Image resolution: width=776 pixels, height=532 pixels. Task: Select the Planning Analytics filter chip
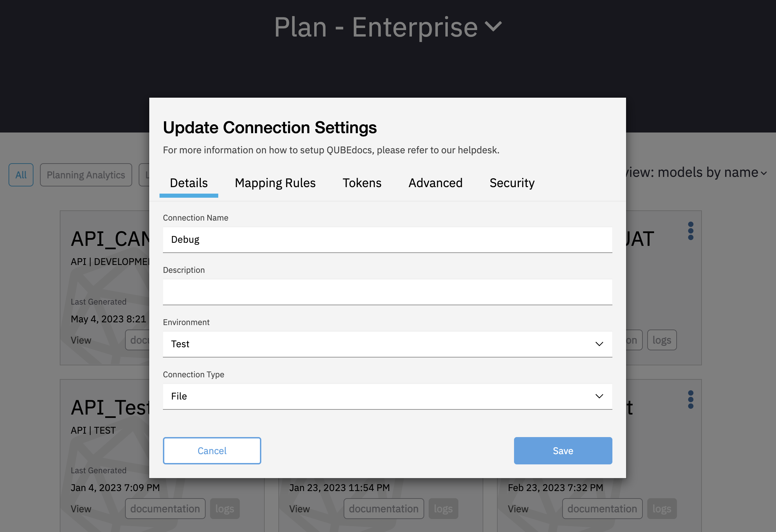[86, 175]
